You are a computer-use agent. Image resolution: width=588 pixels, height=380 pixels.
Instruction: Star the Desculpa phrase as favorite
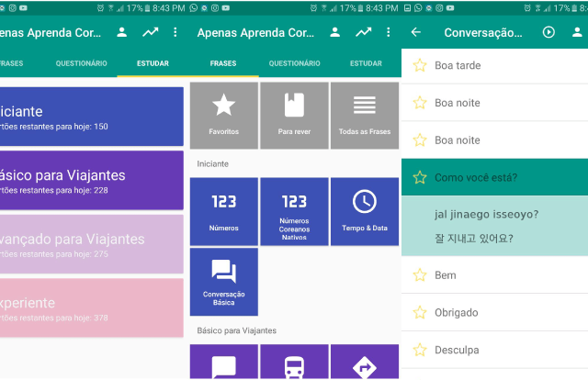tap(420, 350)
